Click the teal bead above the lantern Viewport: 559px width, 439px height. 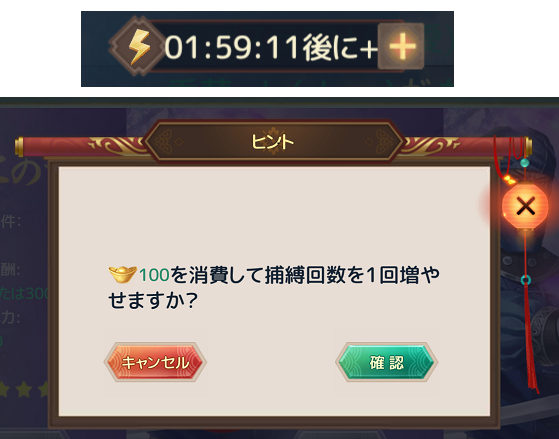[x=524, y=163]
